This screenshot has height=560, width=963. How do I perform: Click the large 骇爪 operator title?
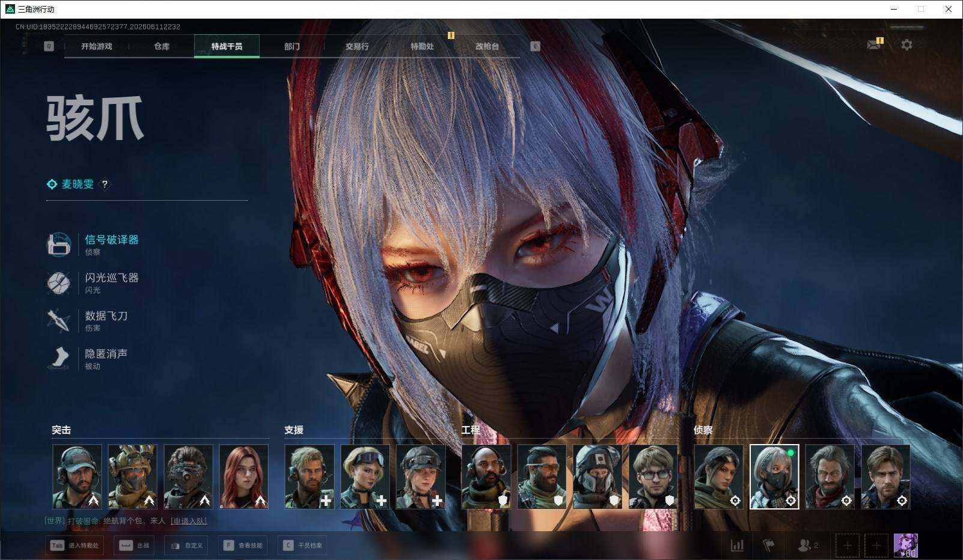(95, 119)
